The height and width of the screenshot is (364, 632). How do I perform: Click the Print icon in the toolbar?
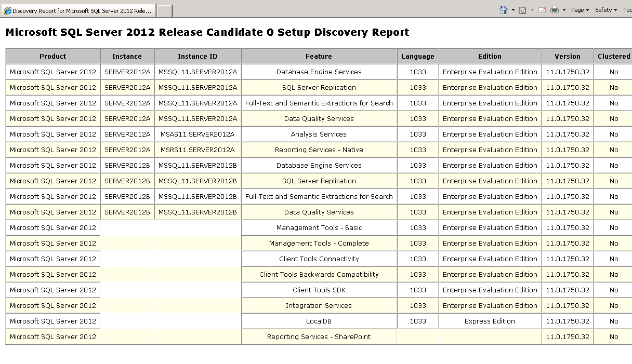pos(555,10)
